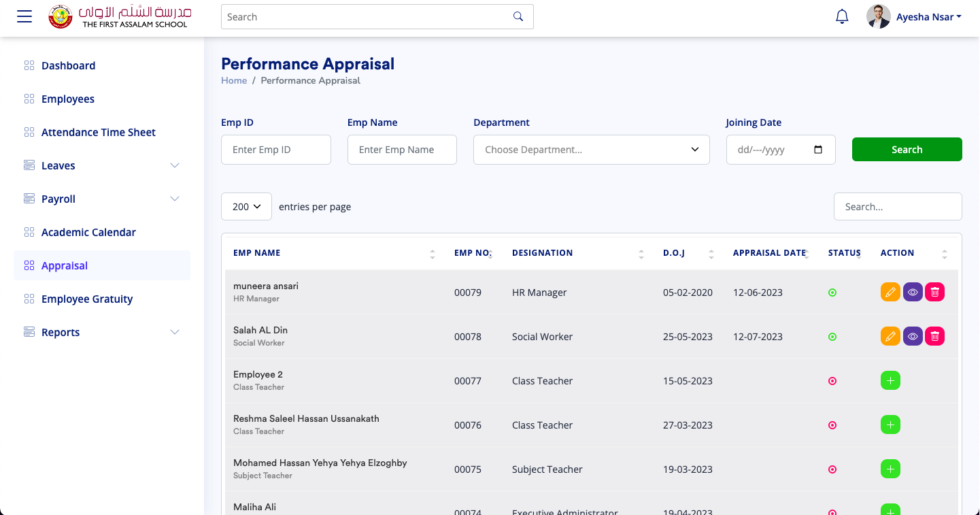Open the view eye icon for Salah AL Din
Image resolution: width=980 pixels, height=515 pixels.
click(x=913, y=335)
